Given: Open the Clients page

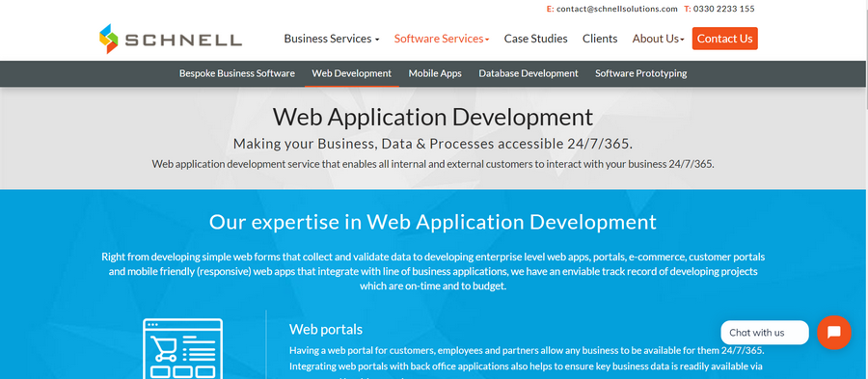Looking at the screenshot, I should 600,39.
